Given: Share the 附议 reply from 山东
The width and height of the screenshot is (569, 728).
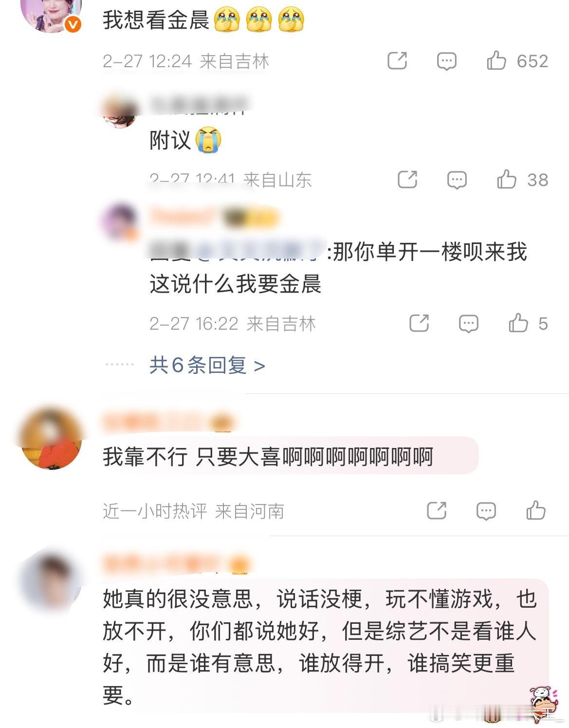Looking at the screenshot, I should (x=407, y=180).
